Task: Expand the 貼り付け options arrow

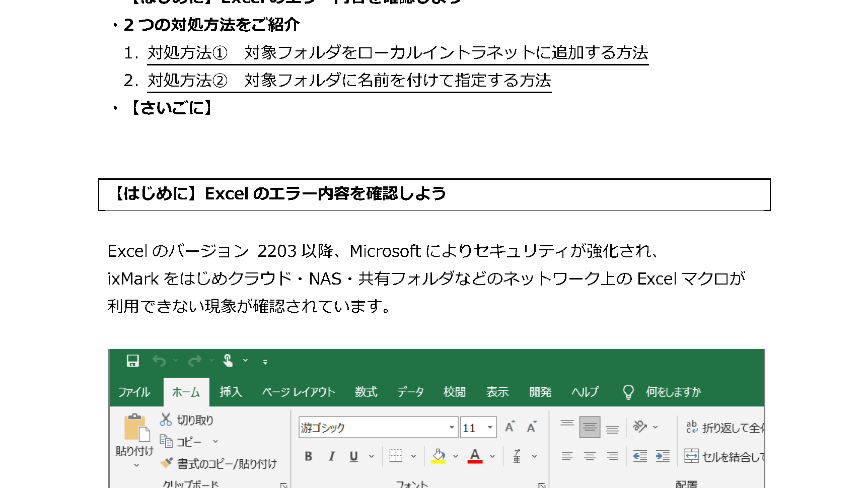Action: point(136,465)
